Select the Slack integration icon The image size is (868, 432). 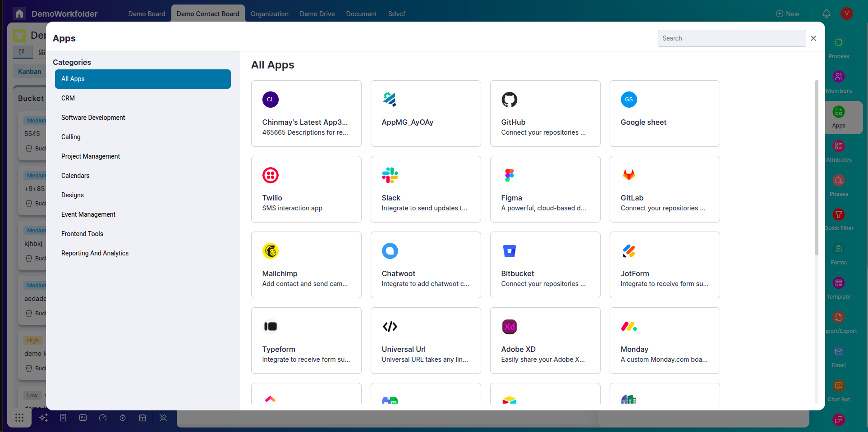click(390, 175)
